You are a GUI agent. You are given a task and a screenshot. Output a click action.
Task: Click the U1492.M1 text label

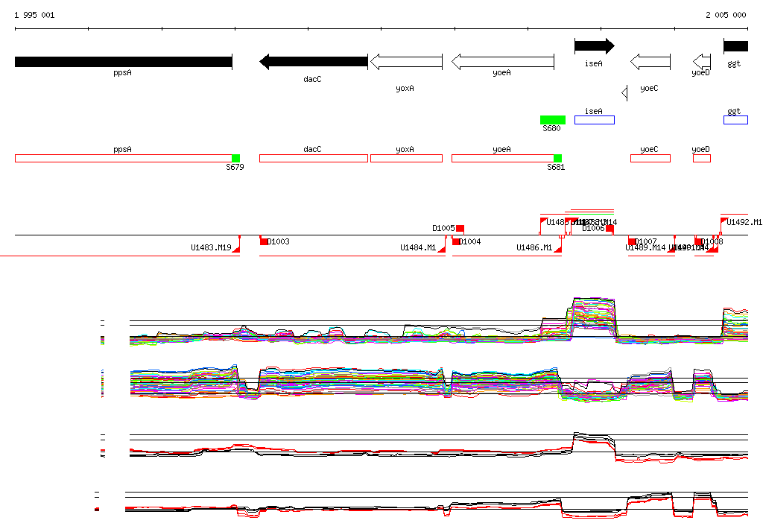tap(744, 223)
